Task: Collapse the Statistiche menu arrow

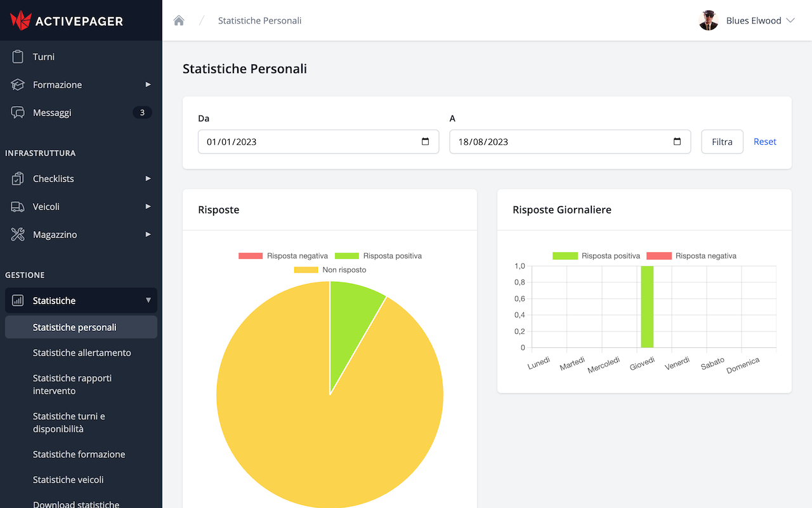Action: click(148, 300)
